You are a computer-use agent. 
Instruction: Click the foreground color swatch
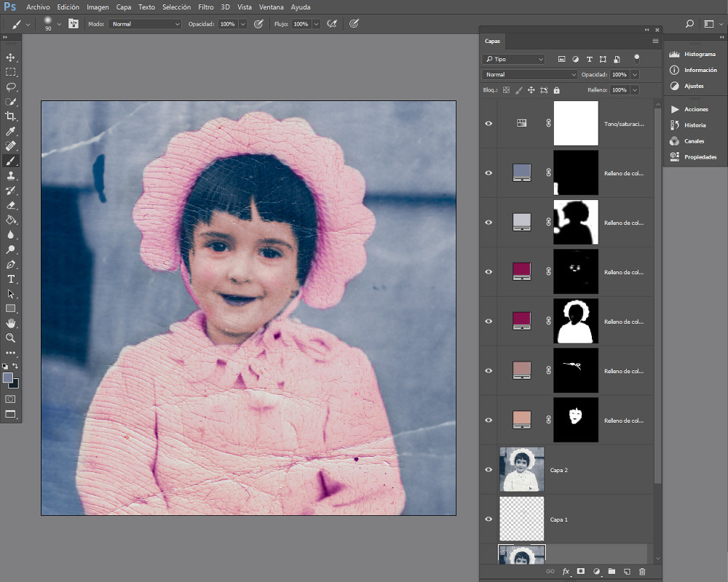(x=8, y=378)
